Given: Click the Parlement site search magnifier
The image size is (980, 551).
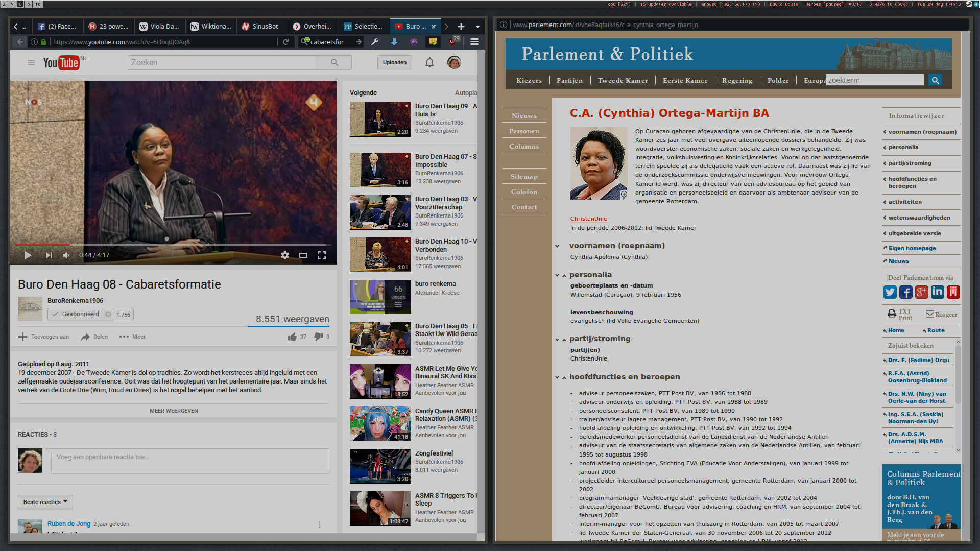Looking at the screenshot, I should click(x=935, y=80).
